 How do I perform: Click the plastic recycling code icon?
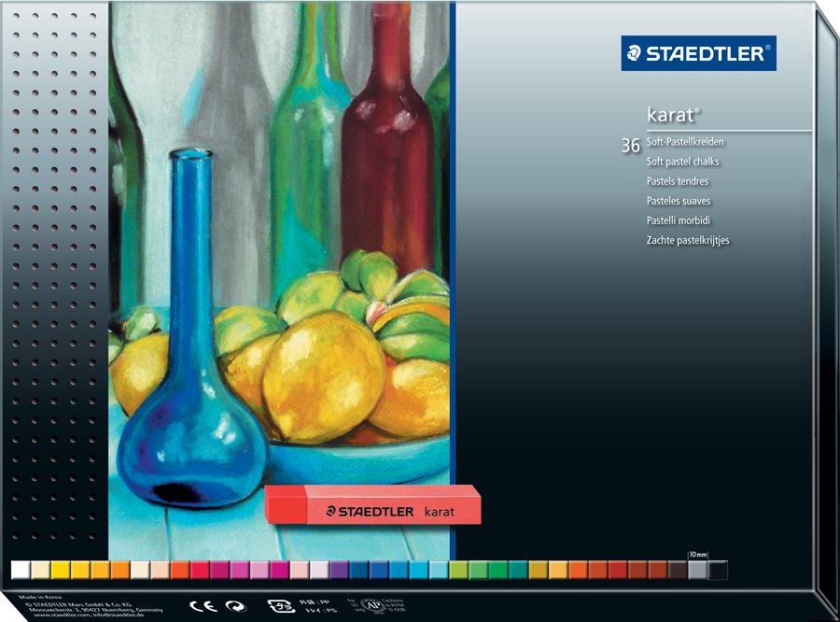278,605
